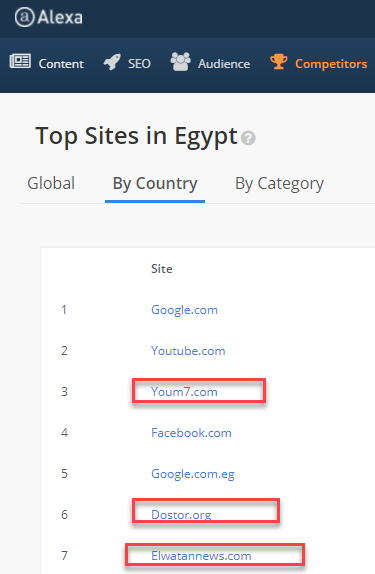
Task: Click the Alexa logo
Action: pyautogui.click(x=49, y=17)
